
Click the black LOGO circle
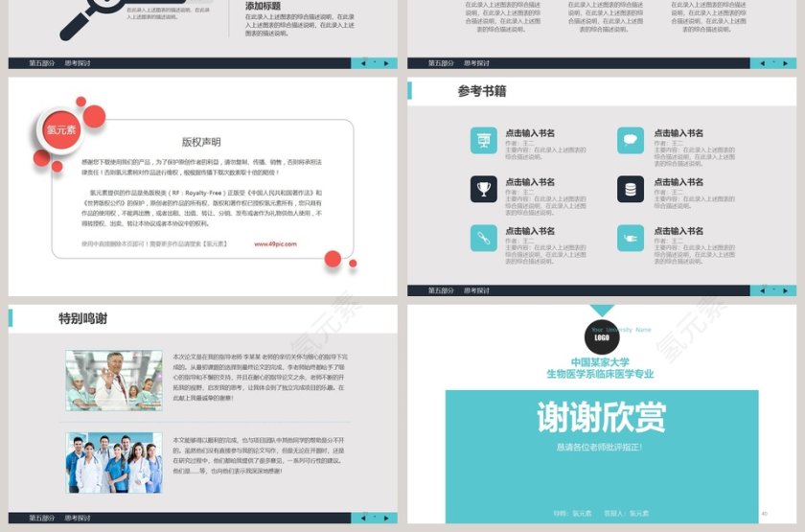pos(602,336)
